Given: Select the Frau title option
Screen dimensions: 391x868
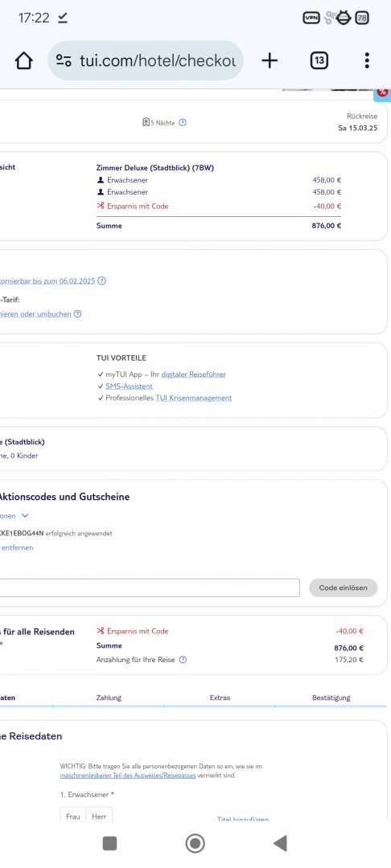Looking at the screenshot, I should click(x=72, y=816).
